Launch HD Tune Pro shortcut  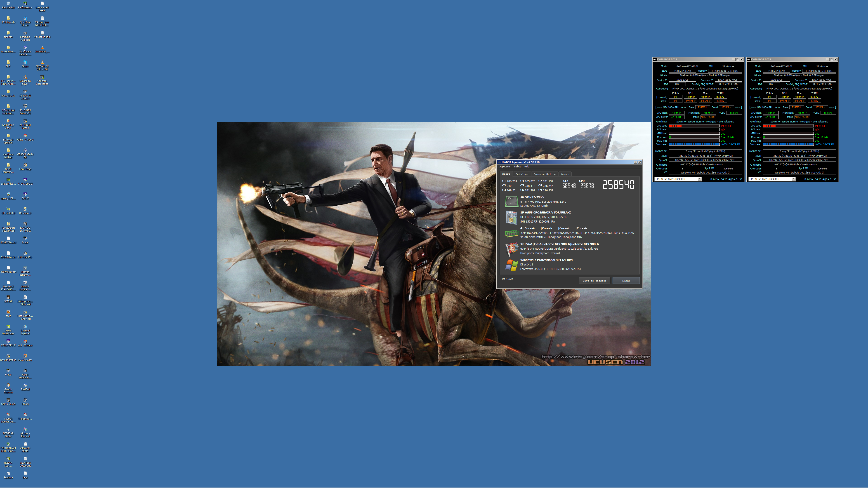point(25,255)
